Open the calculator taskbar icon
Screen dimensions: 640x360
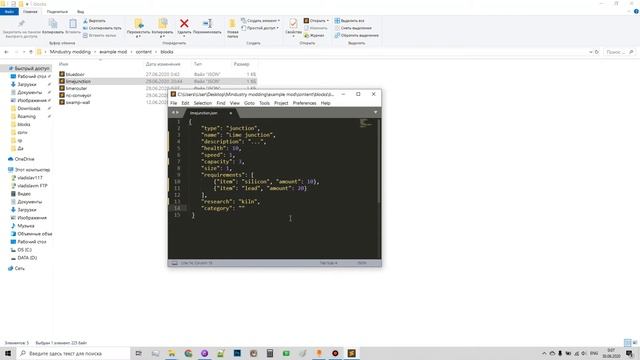coord(270,353)
